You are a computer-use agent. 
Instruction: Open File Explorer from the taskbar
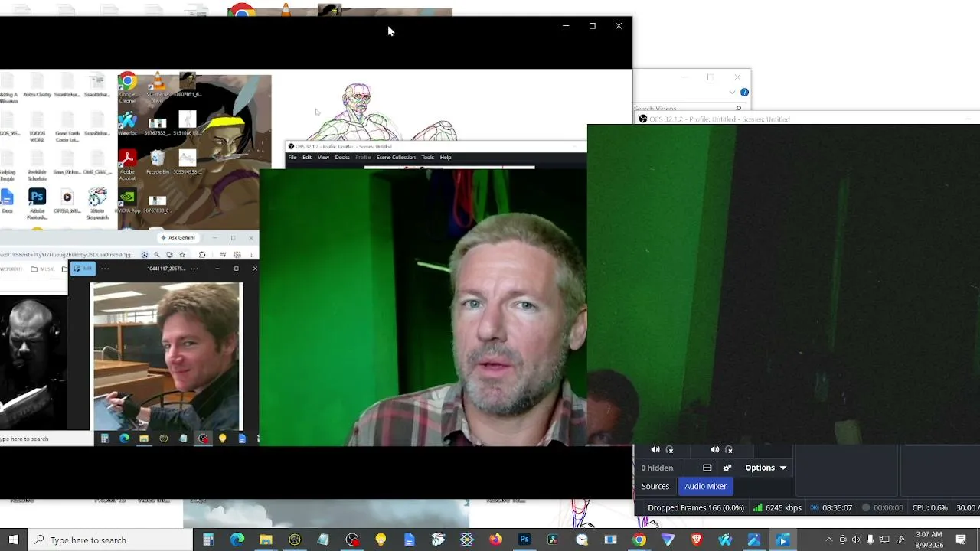[266, 540]
